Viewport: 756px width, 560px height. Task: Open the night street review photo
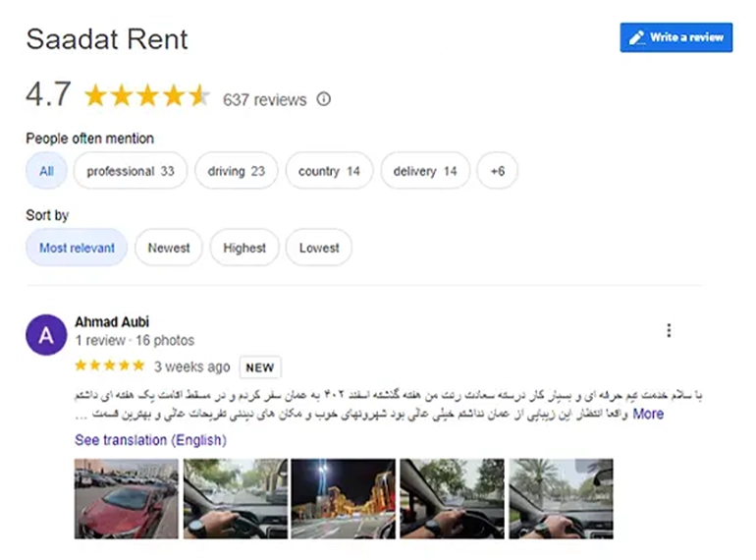coord(343,499)
